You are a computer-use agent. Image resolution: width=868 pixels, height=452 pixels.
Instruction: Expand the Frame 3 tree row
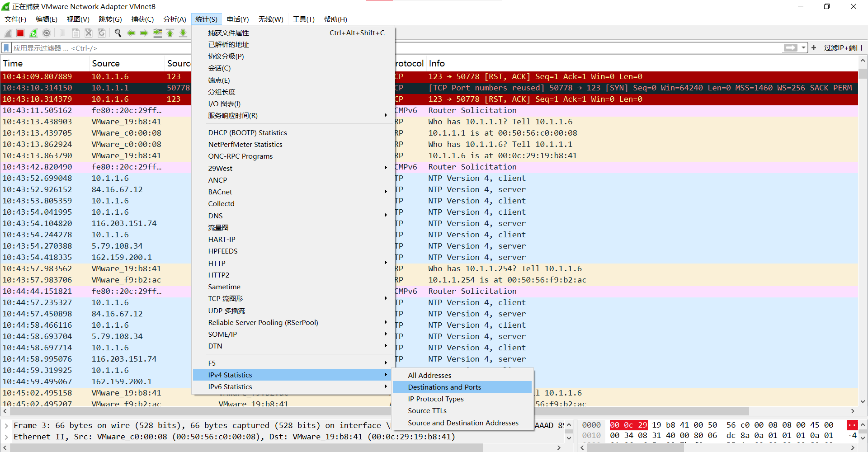(x=6, y=425)
